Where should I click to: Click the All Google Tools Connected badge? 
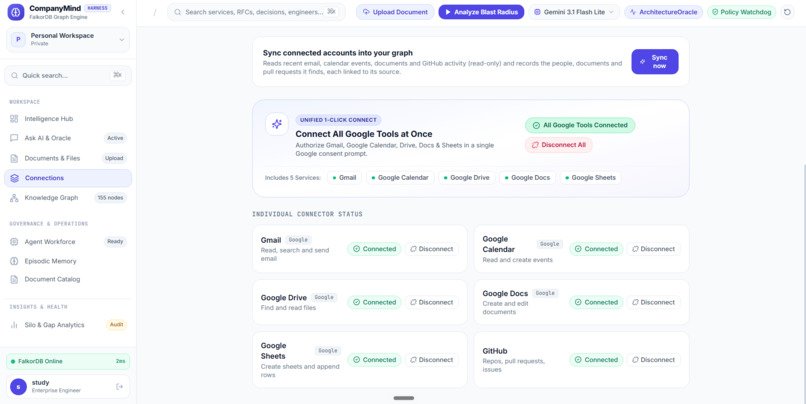pyautogui.click(x=580, y=125)
